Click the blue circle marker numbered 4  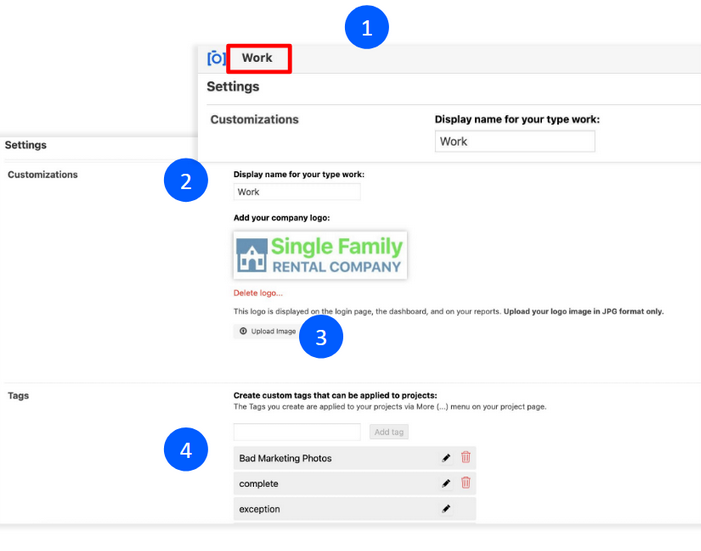pyautogui.click(x=185, y=450)
